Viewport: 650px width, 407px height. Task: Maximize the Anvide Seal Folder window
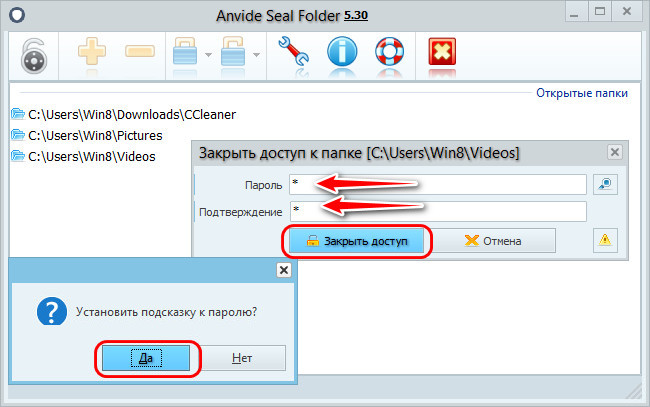pos(600,12)
